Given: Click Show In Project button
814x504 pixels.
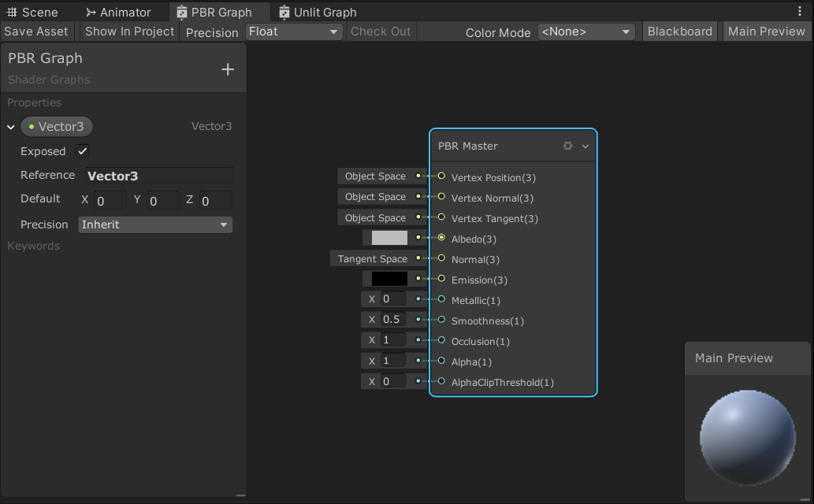Looking at the screenshot, I should point(130,31).
